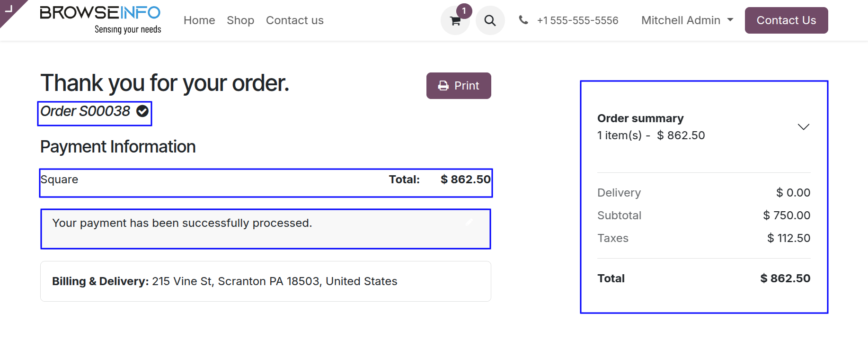Collapse the Order summary chevron
868x341 pixels.
(803, 126)
